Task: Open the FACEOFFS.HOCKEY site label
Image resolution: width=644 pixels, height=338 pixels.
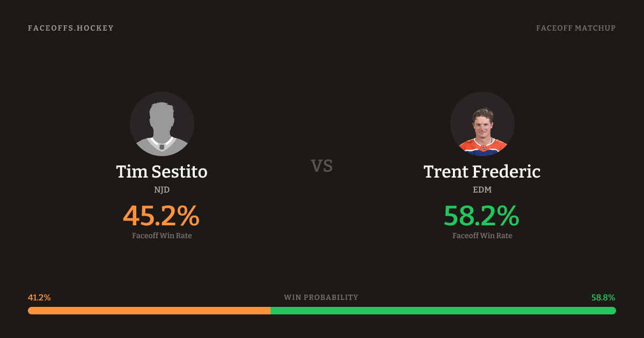Action: pos(71,28)
